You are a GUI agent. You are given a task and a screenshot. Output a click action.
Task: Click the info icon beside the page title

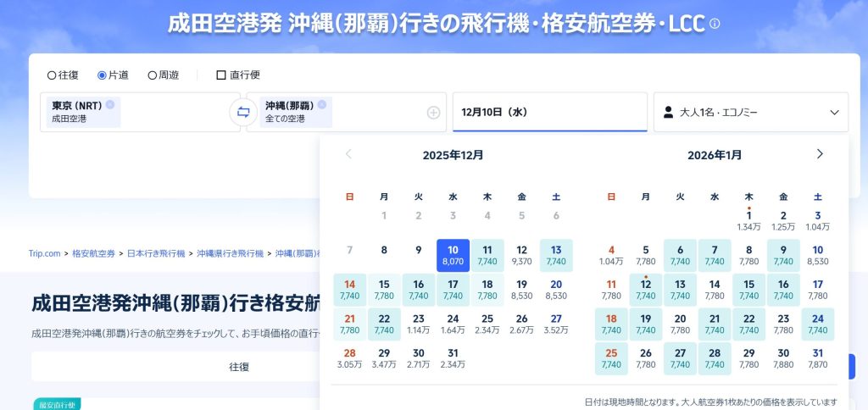(715, 25)
